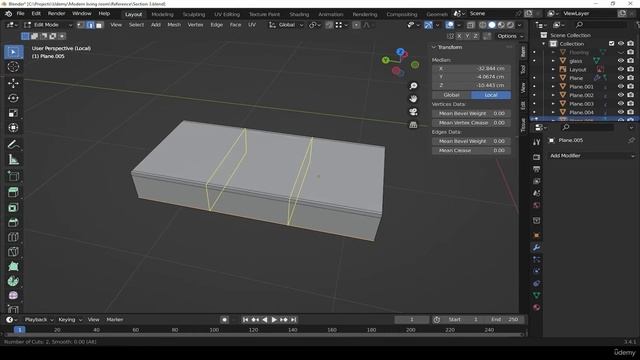Switch perspective/orthographic with the grid icon

[413, 125]
